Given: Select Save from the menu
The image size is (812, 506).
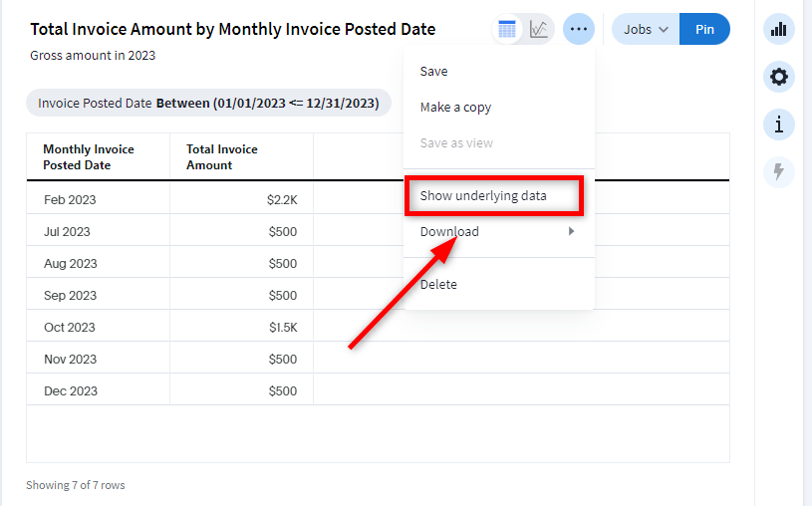Looking at the screenshot, I should 434,72.
